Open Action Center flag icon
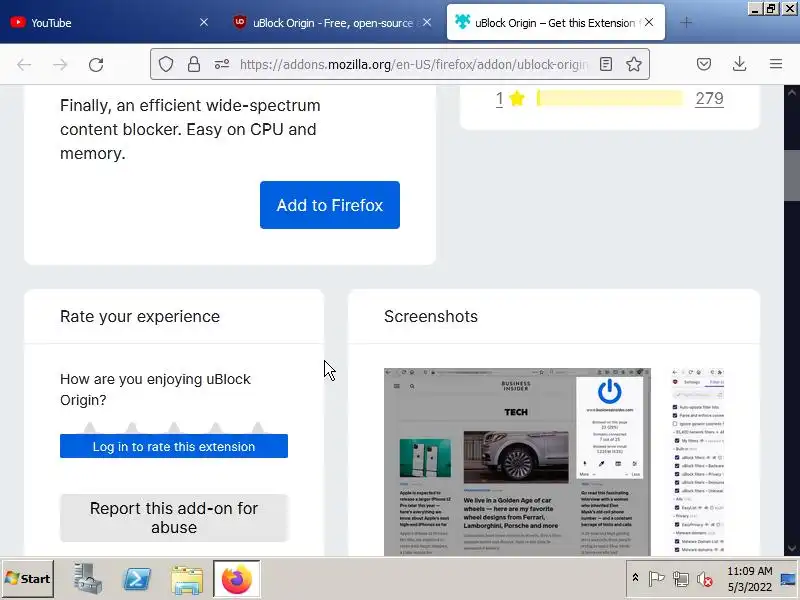This screenshot has height=600, width=800. (657, 579)
